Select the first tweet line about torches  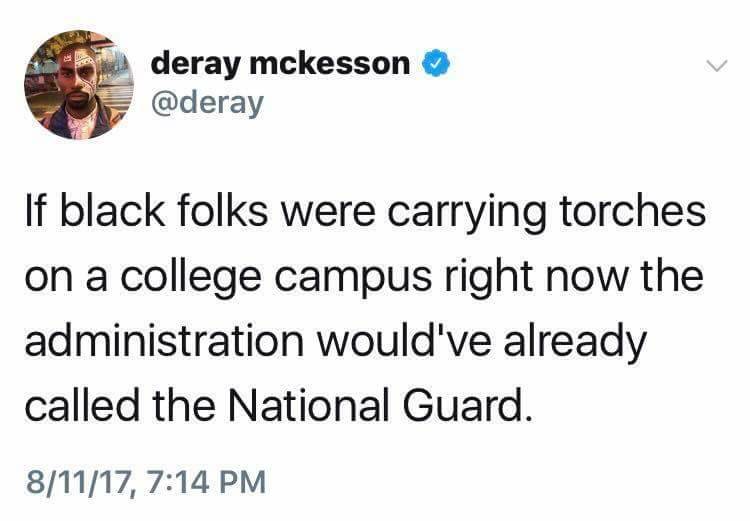coord(365,212)
